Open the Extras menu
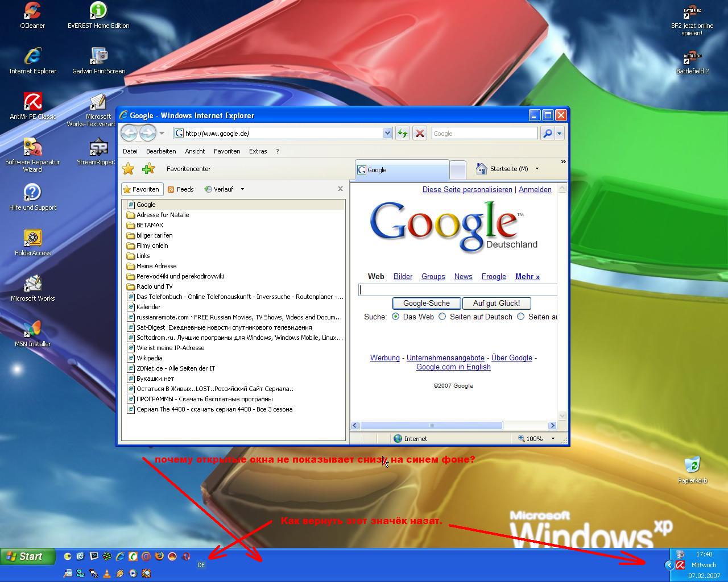 (x=258, y=151)
